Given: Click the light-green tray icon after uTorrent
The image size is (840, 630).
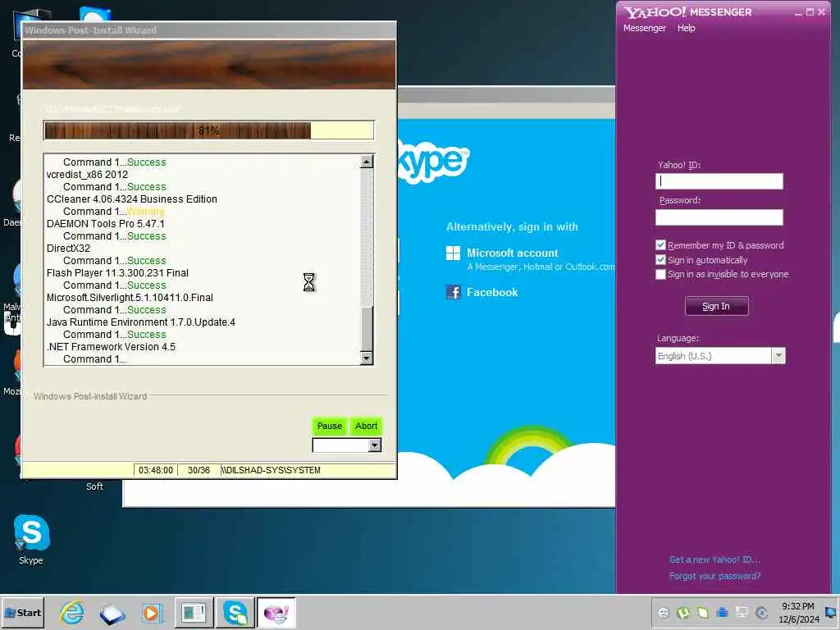Looking at the screenshot, I should 702,612.
